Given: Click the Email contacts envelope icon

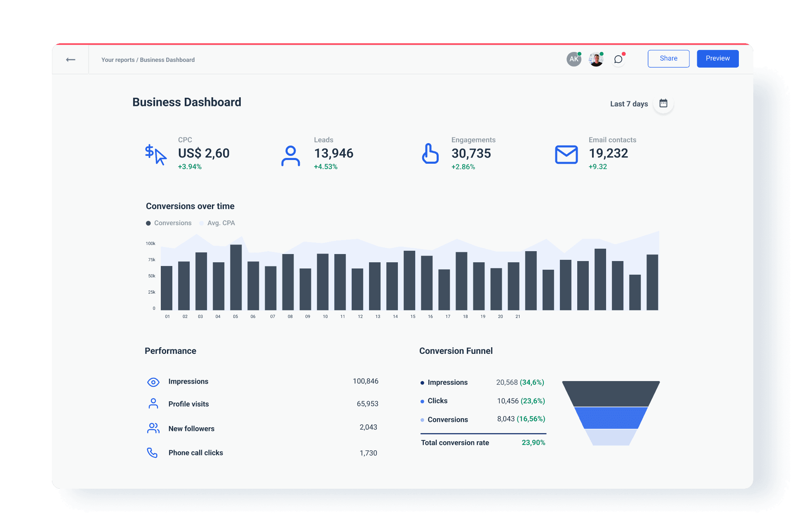Looking at the screenshot, I should [x=567, y=155].
